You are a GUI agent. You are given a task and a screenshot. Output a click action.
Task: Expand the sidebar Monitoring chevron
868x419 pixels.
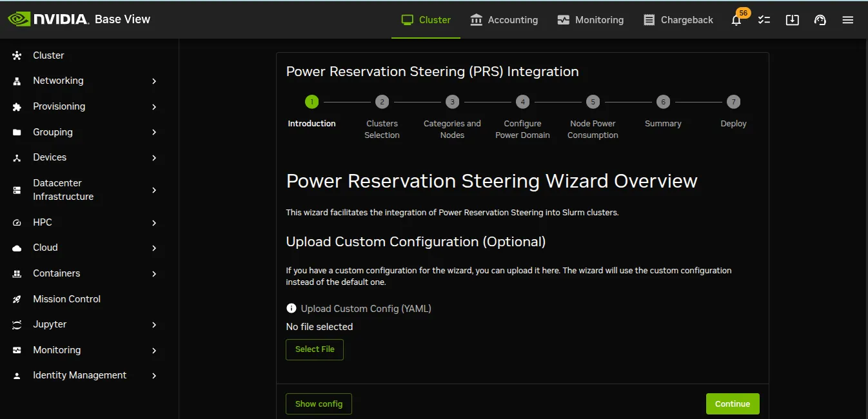(154, 351)
